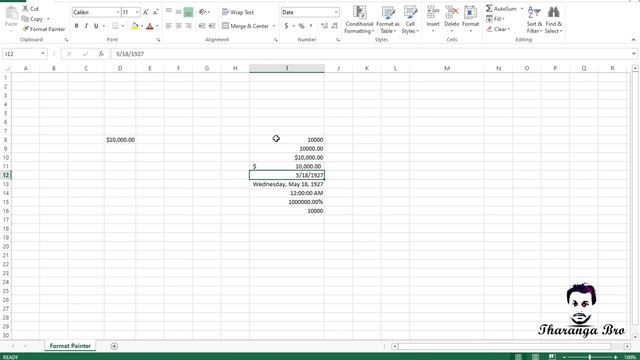The width and height of the screenshot is (640, 360).
Task: Increase font size with the larger A
Action: coord(146,12)
